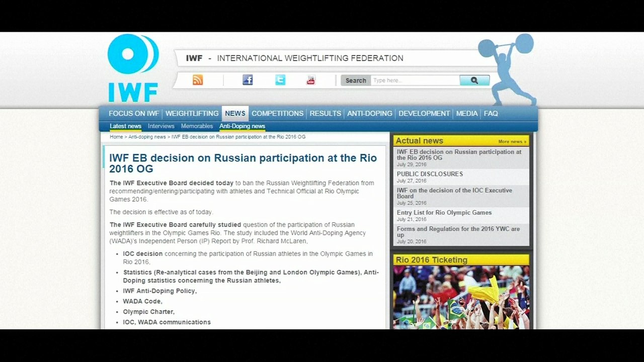644x362 pixels.
Task: Click the 'Olympic Charter,' bullet
Action: coord(149,312)
